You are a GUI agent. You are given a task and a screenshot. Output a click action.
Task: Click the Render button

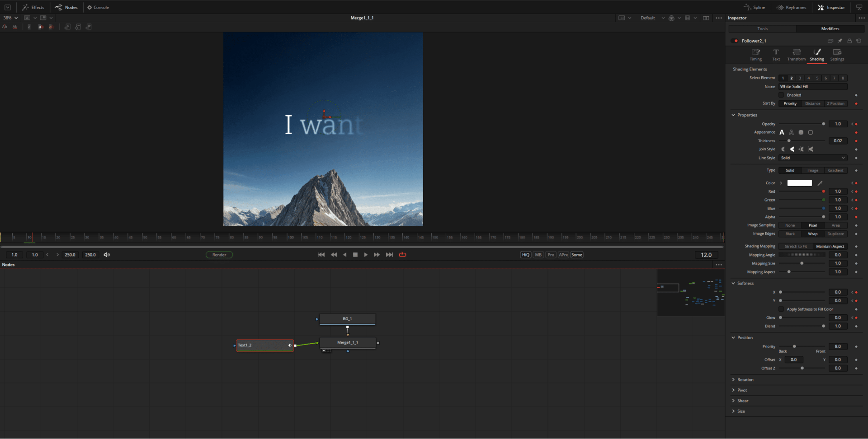coord(219,254)
